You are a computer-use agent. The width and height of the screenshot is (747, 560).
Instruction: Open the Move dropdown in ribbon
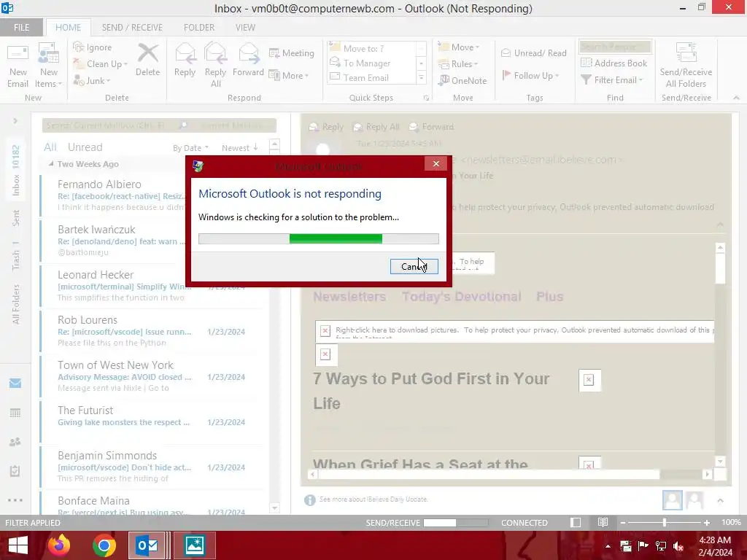tap(460, 47)
